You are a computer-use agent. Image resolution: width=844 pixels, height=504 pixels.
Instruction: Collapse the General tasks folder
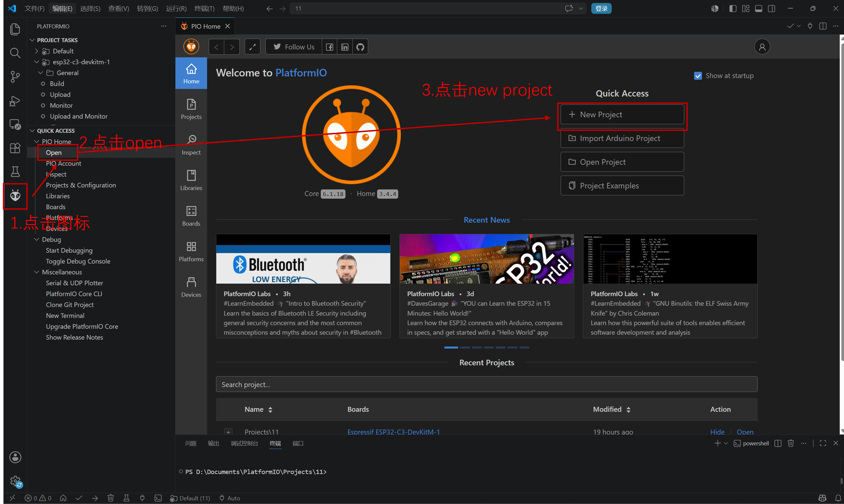[x=41, y=73]
